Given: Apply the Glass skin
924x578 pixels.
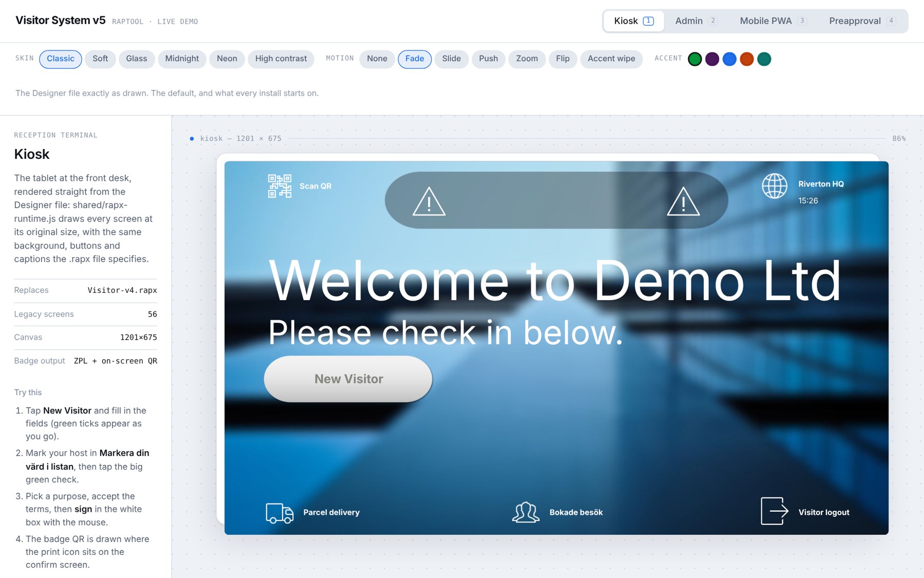Looking at the screenshot, I should point(137,59).
